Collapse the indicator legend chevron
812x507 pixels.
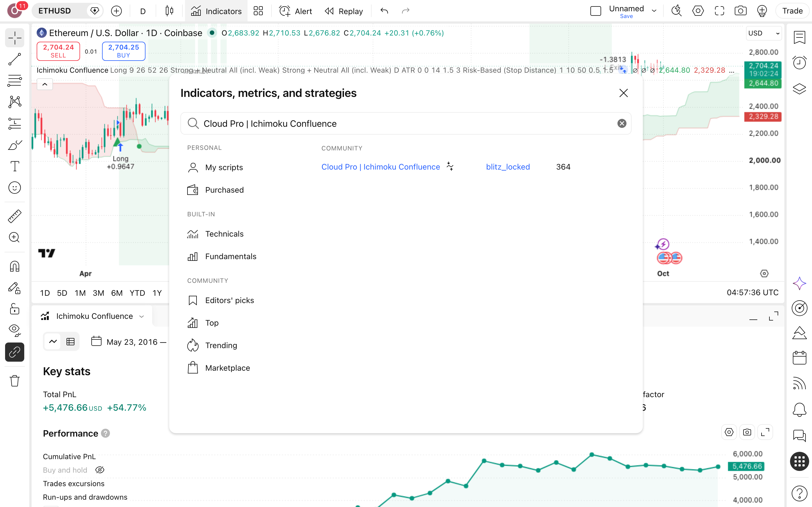[45, 84]
